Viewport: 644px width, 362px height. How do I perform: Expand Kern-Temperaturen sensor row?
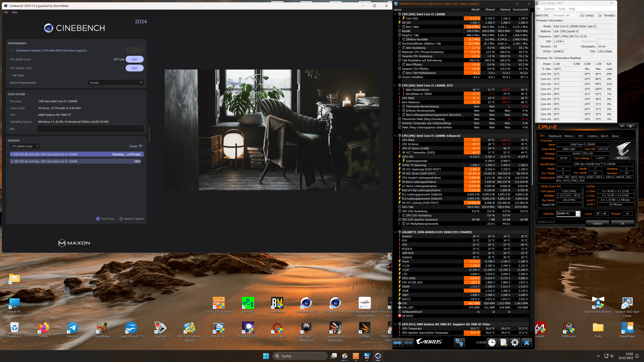(x=399, y=90)
